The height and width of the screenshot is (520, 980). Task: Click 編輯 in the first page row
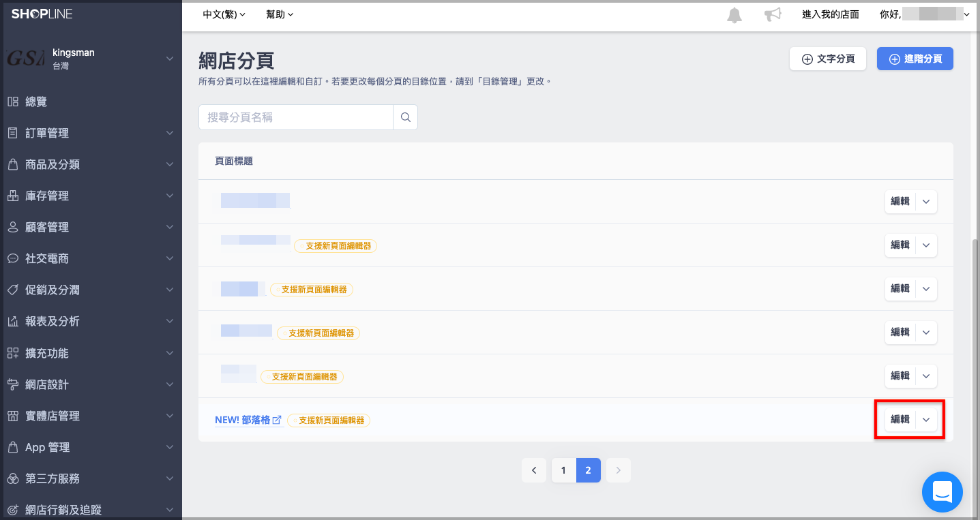900,202
